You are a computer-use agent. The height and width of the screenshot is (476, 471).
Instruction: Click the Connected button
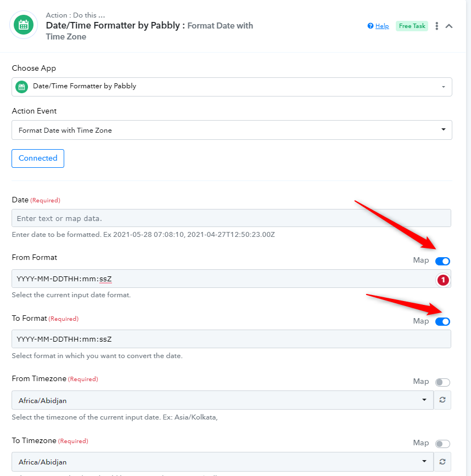(x=38, y=158)
